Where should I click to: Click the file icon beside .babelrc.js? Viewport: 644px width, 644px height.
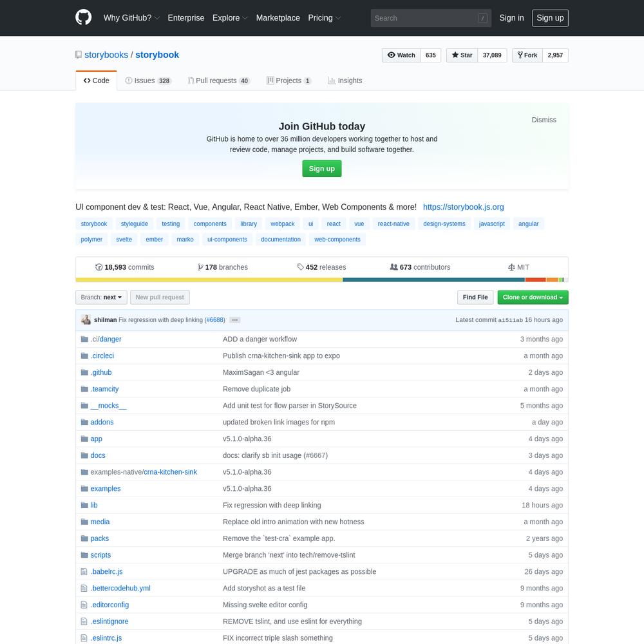click(84, 572)
